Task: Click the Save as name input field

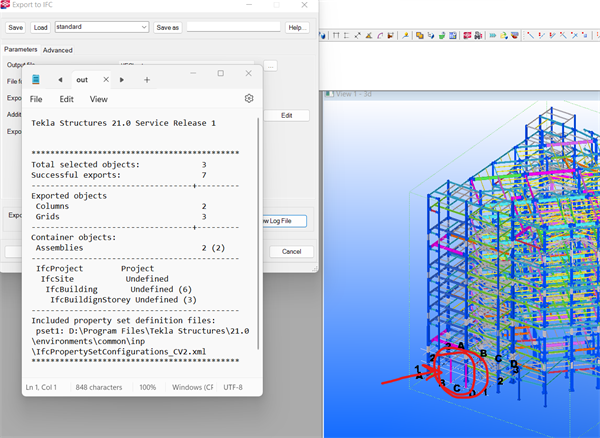Action: coord(233,27)
